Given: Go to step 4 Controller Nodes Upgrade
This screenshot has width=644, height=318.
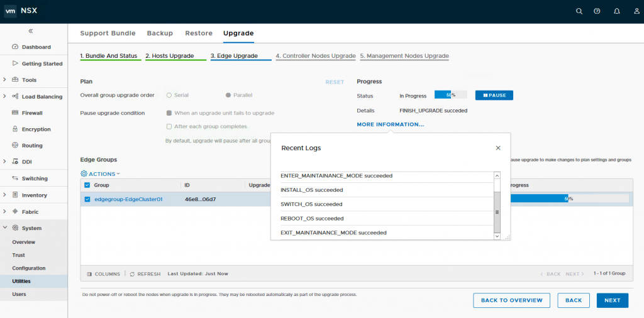Looking at the screenshot, I should [x=316, y=56].
